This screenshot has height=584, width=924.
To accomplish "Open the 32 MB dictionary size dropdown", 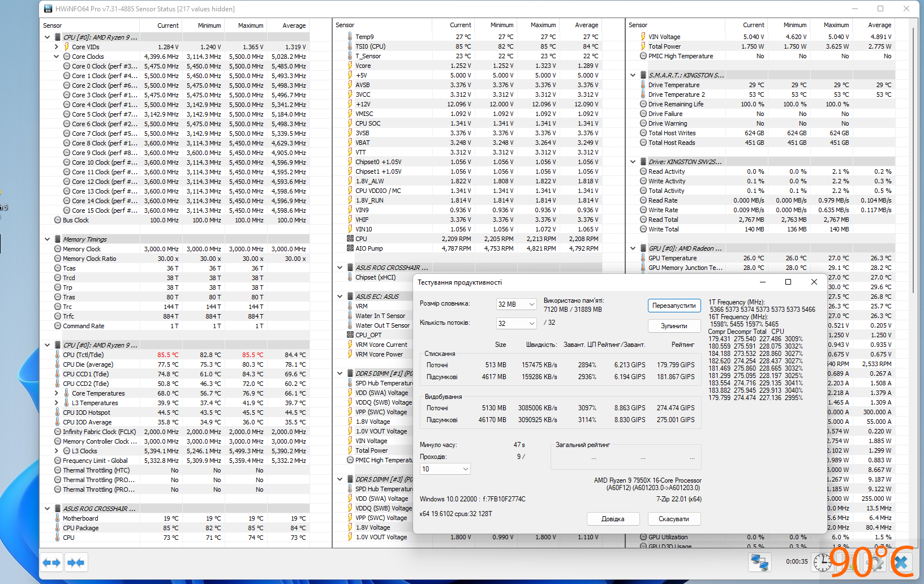I will tap(515, 304).
